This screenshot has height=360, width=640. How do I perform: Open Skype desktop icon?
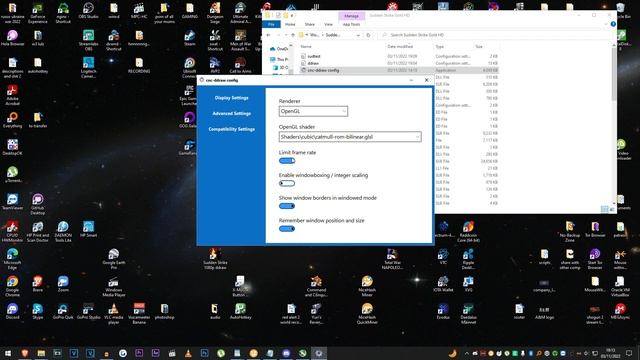tap(38, 311)
